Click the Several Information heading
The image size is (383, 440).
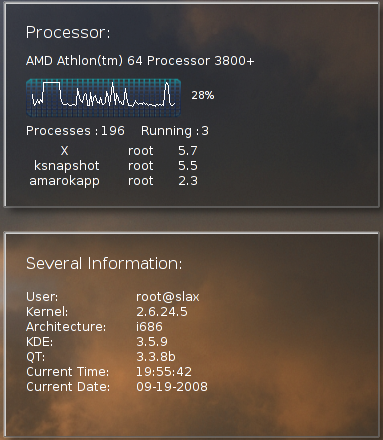104,263
